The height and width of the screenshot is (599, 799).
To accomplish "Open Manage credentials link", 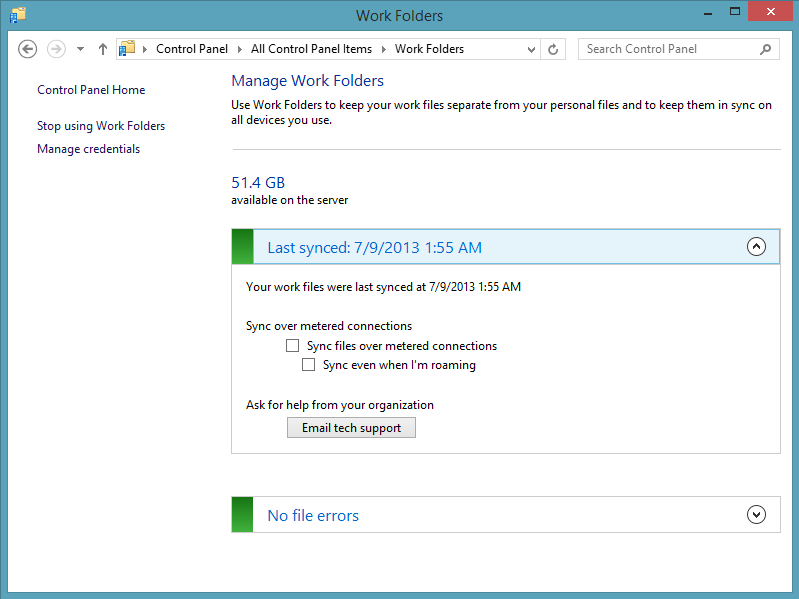I will click(x=89, y=149).
